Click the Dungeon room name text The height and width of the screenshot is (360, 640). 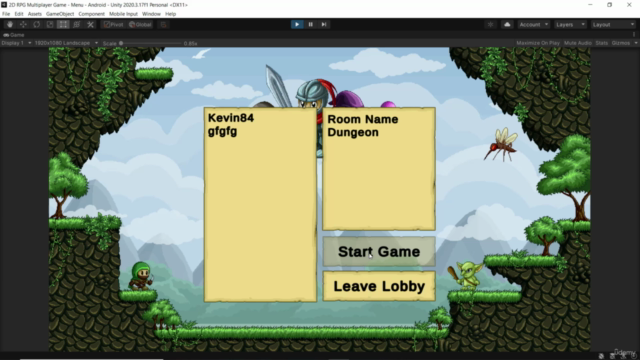click(x=353, y=132)
